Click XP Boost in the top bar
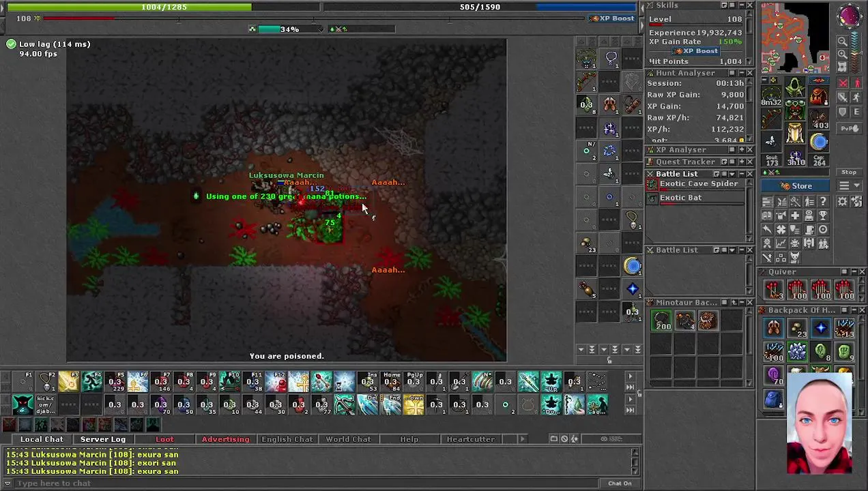This screenshot has height=491, width=868. (x=612, y=18)
